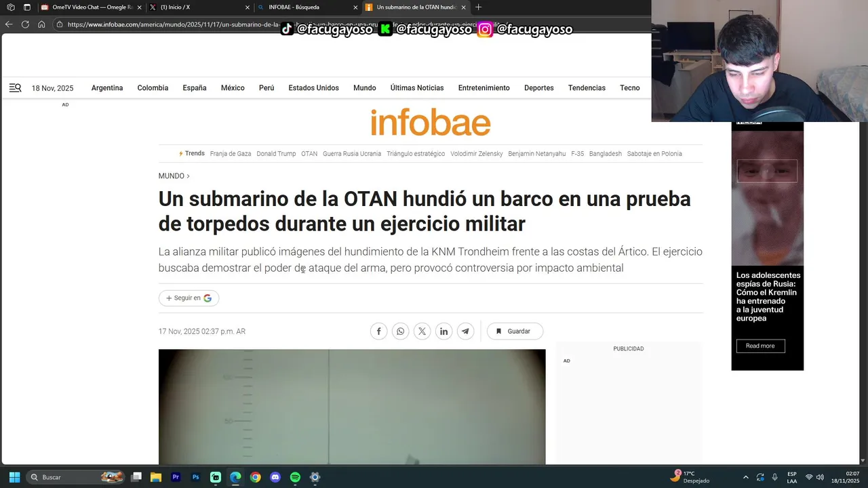
Task: Open Mundo section in nav
Action: click(364, 88)
